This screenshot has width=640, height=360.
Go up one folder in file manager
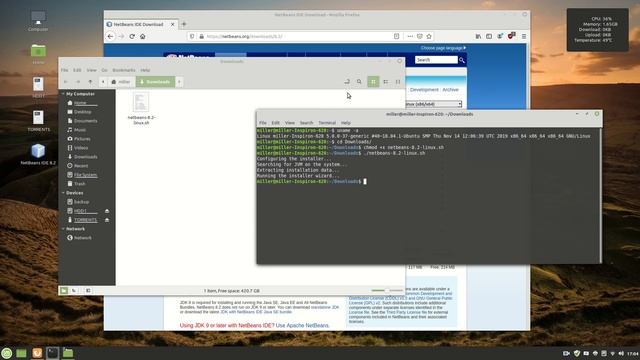(x=90, y=82)
